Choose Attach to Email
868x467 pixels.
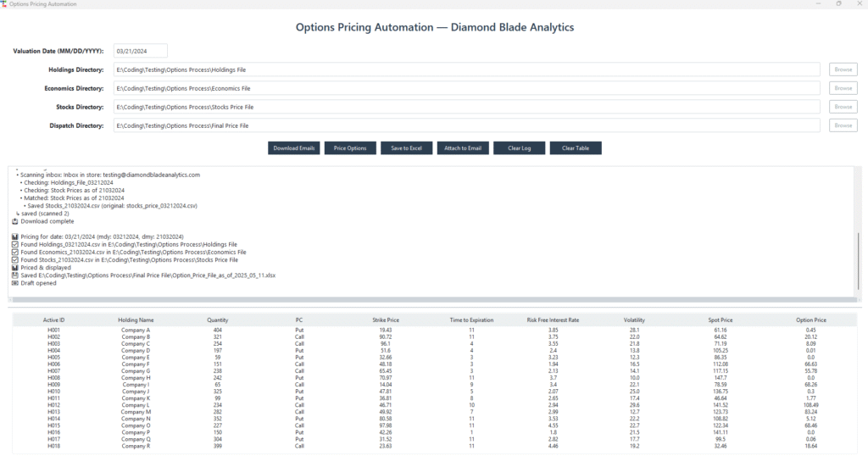point(463,148)
